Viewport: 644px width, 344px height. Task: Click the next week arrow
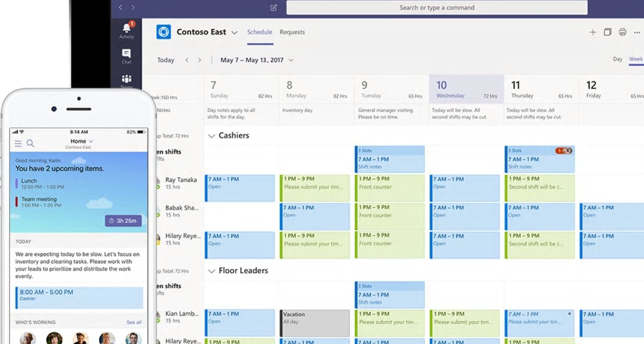[200, 60]
